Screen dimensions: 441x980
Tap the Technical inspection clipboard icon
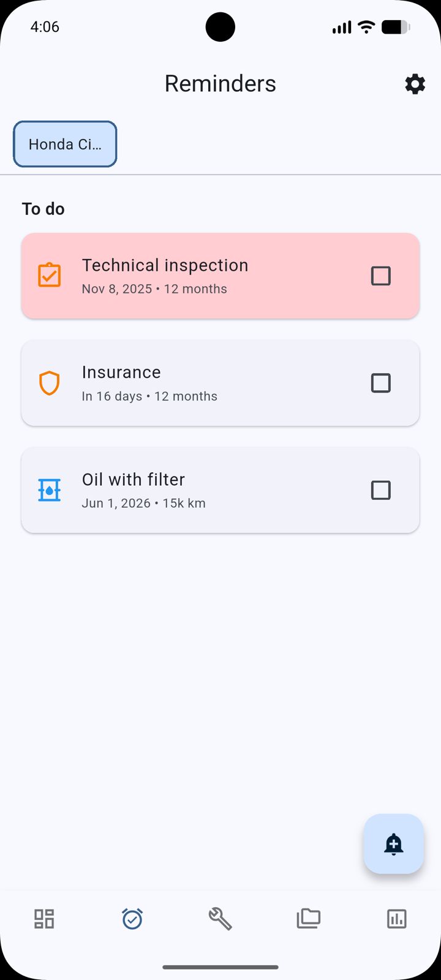tap(50, 276)
